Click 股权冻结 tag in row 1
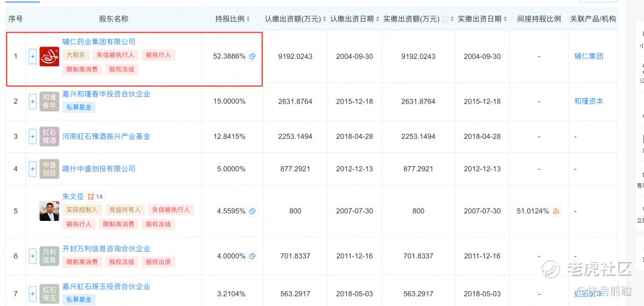The height and width of the screenshot is (306, 644). (x=122, y=69)
